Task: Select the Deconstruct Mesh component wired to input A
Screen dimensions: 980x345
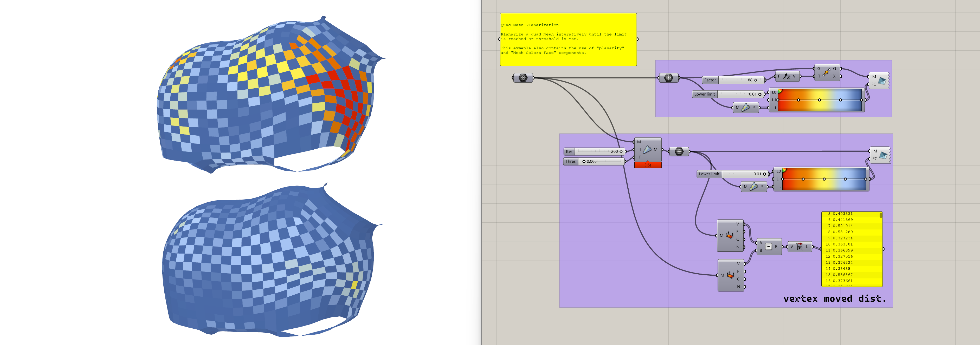Action: 729,236
